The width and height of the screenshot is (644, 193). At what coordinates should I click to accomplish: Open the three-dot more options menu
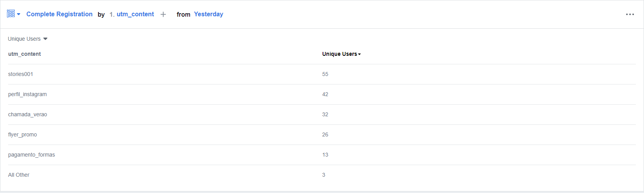pos(630,14)
